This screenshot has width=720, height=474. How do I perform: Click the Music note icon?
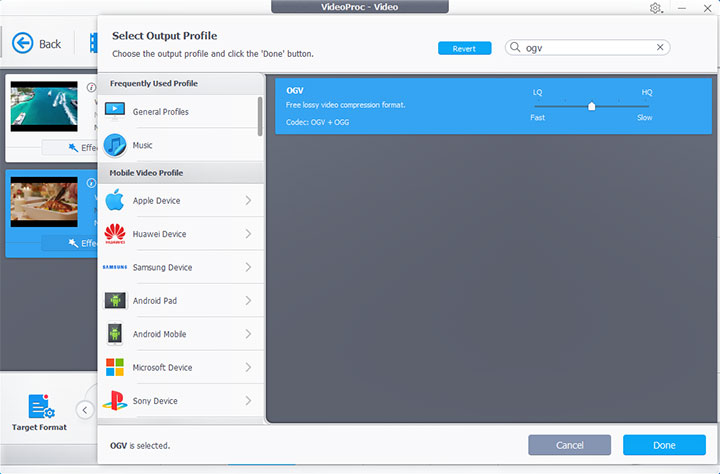115,145
